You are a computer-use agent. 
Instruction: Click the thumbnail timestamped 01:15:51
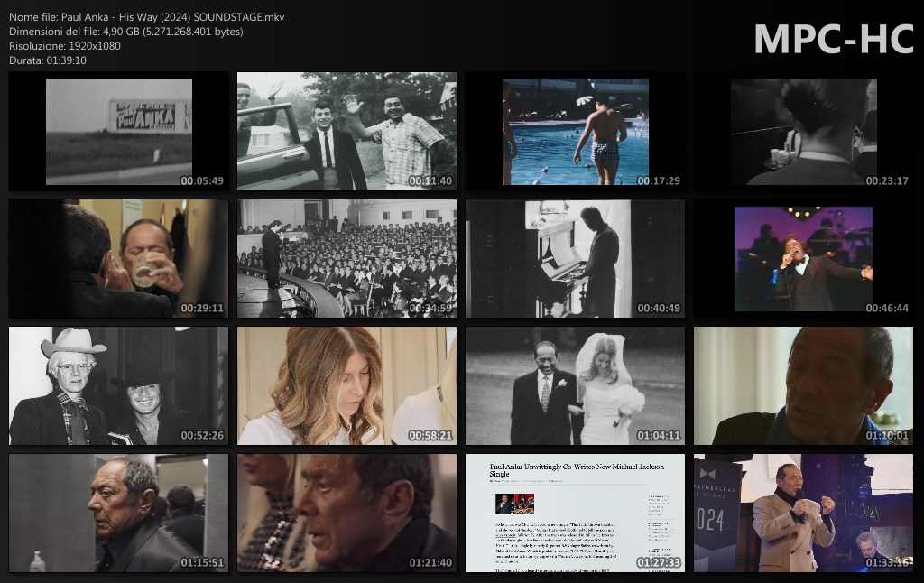[x=118, y=514]
